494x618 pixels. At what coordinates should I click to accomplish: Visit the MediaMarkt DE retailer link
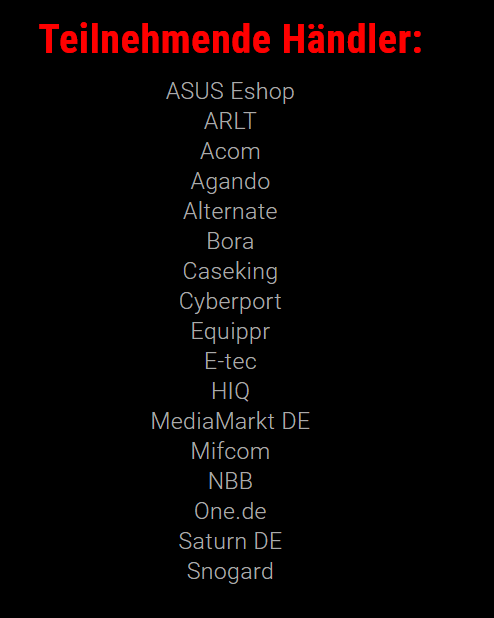coord(230,421)
